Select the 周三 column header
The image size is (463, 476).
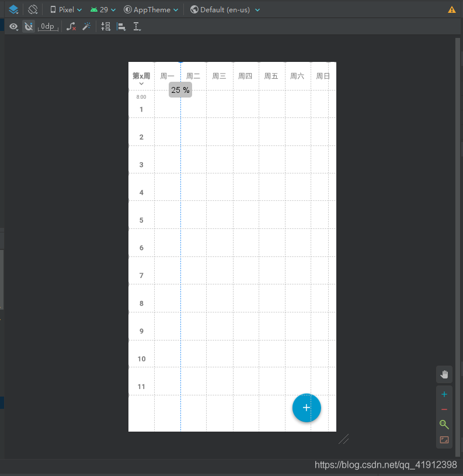point(219,76)
